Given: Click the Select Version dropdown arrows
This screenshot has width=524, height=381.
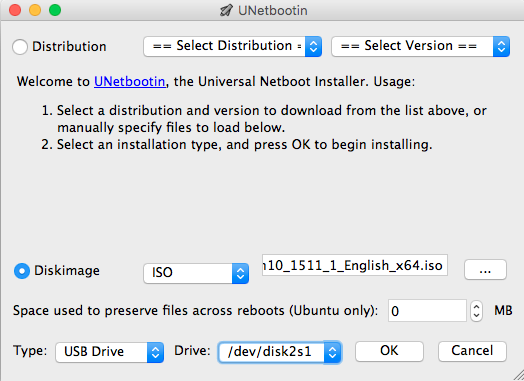Looking at the screenshot, I should (501, 46).
